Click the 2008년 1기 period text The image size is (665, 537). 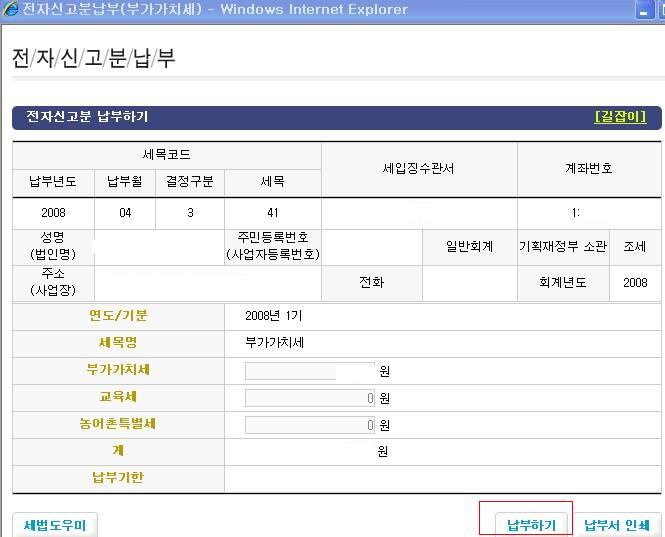pos(274,316)
